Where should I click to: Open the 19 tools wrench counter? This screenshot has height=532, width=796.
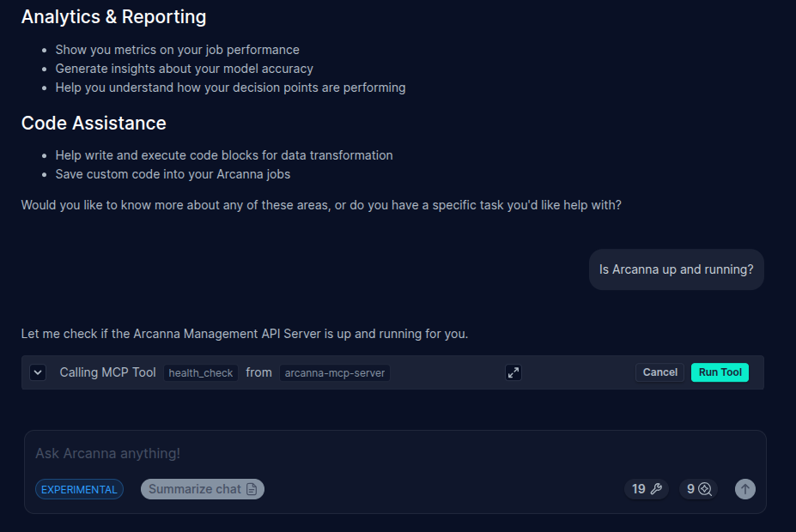coord(647,489)
